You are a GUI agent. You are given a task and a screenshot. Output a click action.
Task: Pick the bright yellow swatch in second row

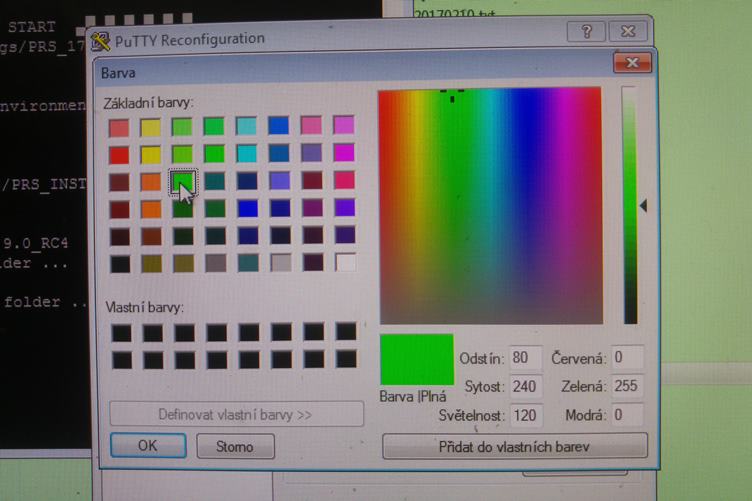tap(151, 155)
